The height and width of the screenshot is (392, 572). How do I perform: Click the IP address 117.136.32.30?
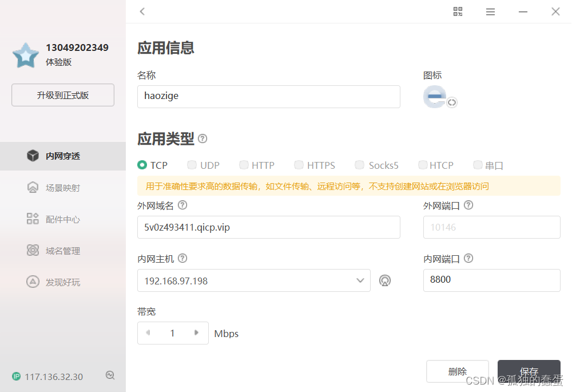(x=54, y=377)
